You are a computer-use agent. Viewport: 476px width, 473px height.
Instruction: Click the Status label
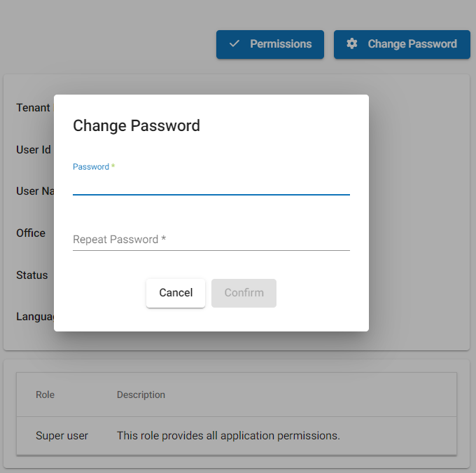pyautogui.click(x=32, y=275)
